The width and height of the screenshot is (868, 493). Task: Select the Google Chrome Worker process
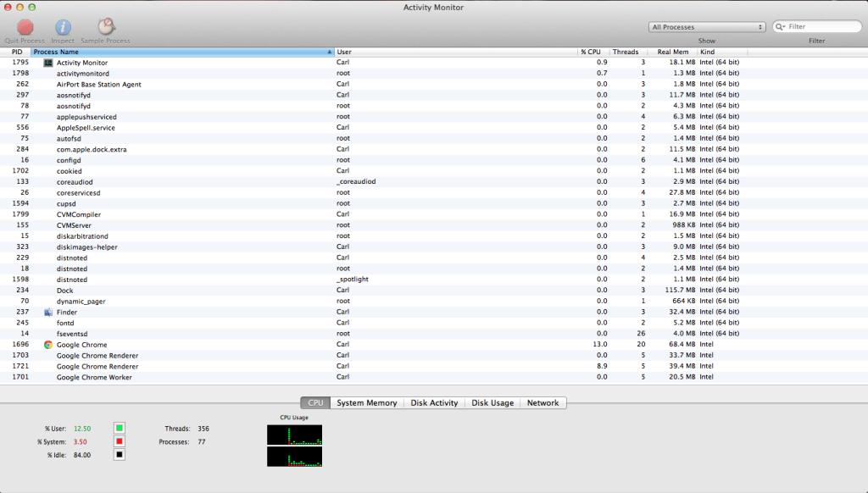click(434, 377)
